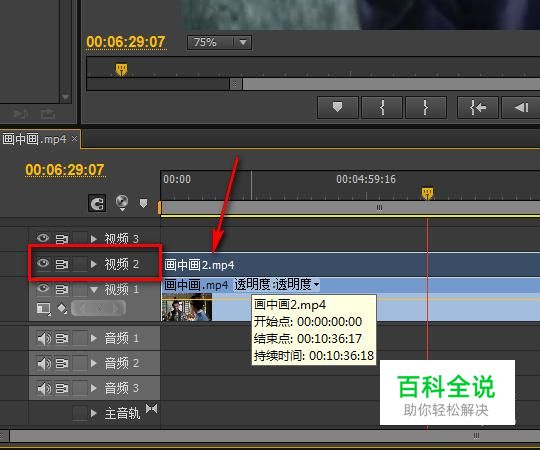The width and height of the screenshot is (540, 450).
Task: Mute 音频 2 track speaker toggle
Action: click(44, 363)
